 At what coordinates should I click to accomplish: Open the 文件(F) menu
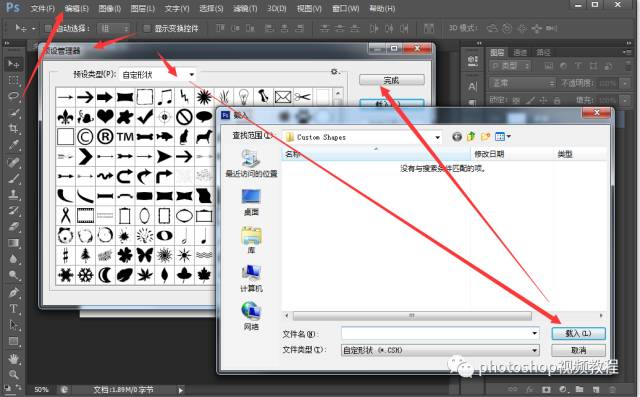pos(43,8)
